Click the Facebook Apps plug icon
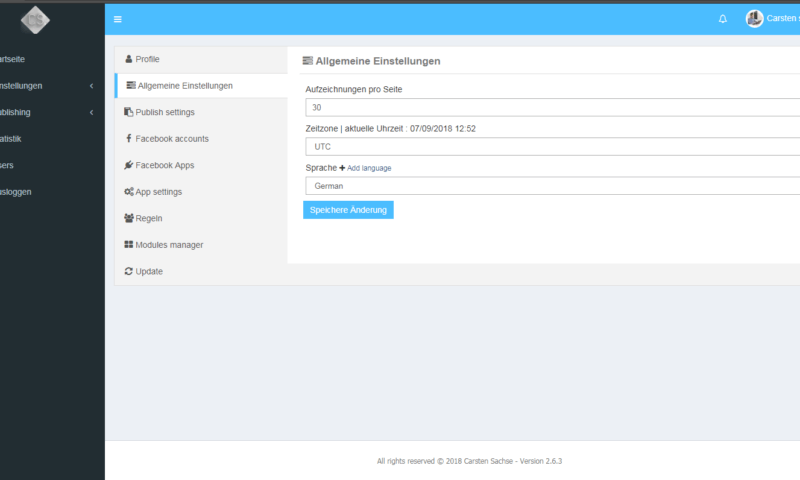Screen dimensions: 800x480 (x=129, y=165)
